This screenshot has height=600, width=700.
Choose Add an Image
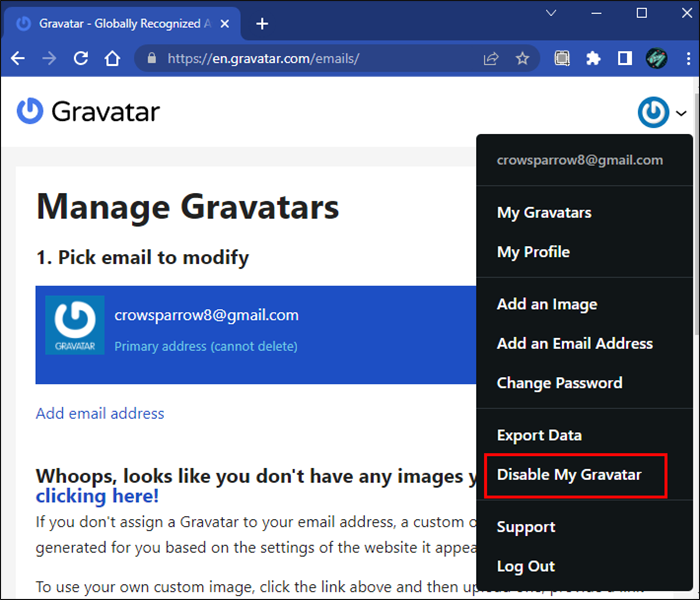click(547, 304)
